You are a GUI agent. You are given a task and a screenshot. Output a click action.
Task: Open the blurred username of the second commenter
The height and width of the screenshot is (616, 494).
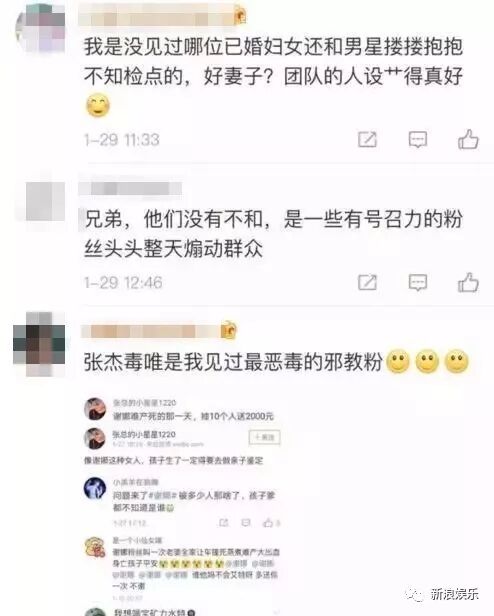[130, 188]
